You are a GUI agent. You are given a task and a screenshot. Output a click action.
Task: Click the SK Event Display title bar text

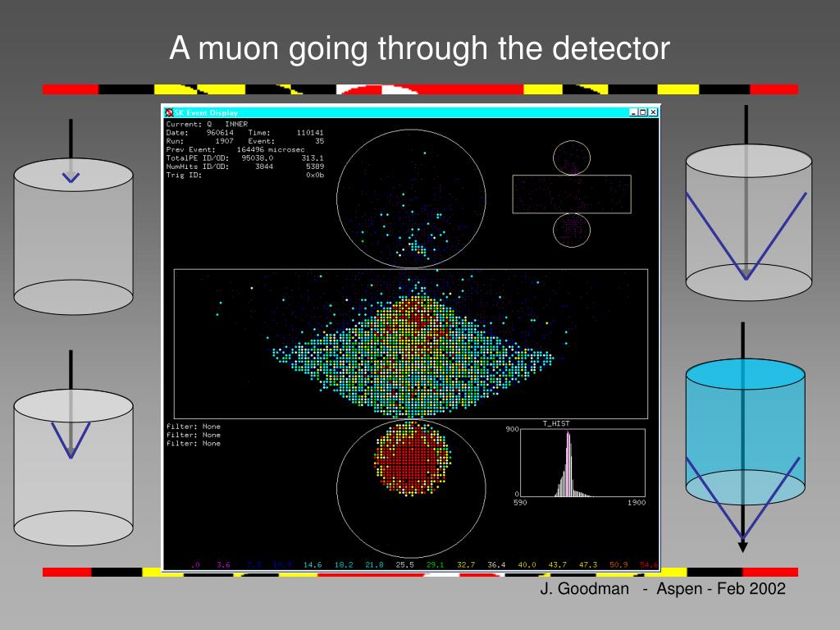206,112
